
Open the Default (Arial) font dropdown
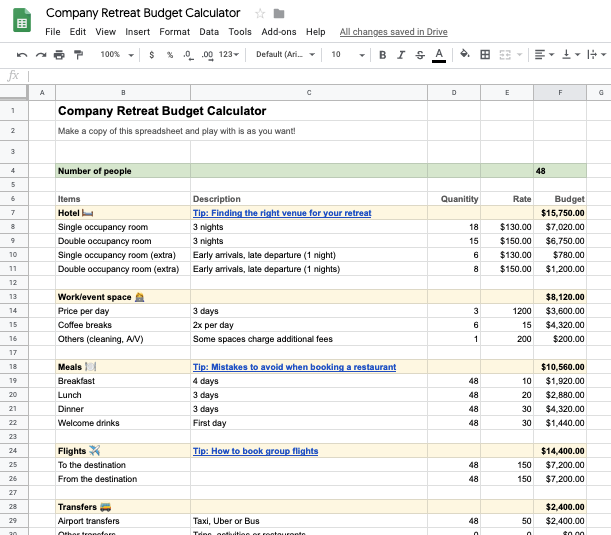[285, 55]
